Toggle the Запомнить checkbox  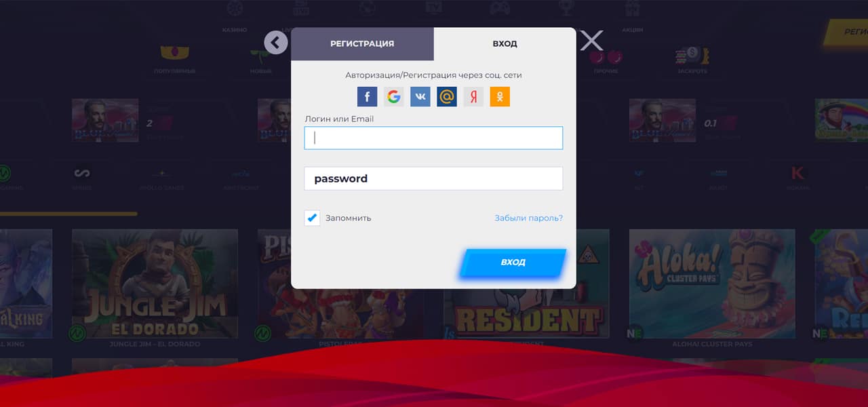312,218
